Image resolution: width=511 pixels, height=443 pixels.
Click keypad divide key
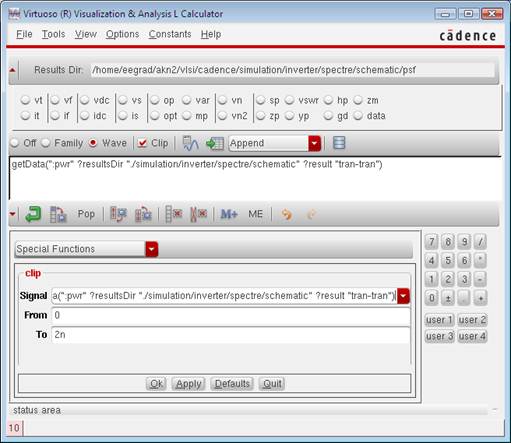pyautogui.click(x=480, y=242)
